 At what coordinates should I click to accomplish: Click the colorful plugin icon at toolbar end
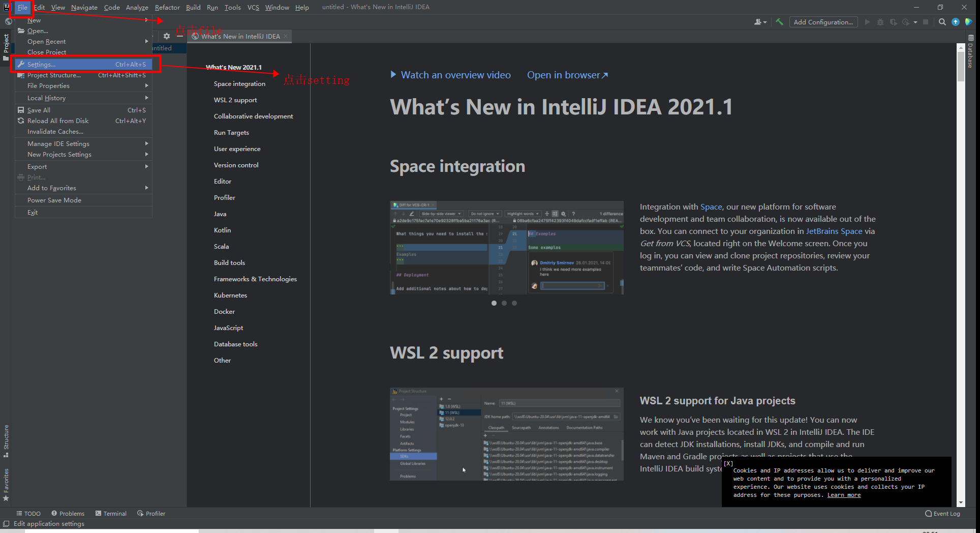pos(969,22)
